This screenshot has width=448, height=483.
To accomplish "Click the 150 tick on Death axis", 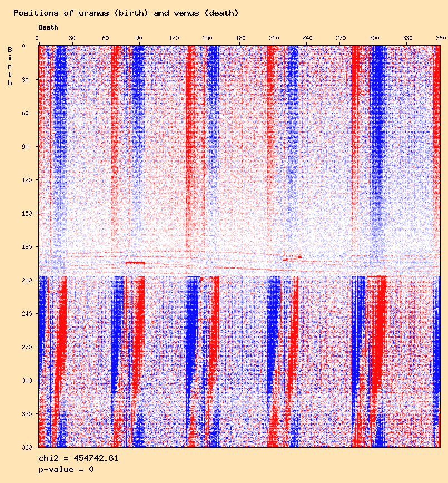I will tap(206, 38).
